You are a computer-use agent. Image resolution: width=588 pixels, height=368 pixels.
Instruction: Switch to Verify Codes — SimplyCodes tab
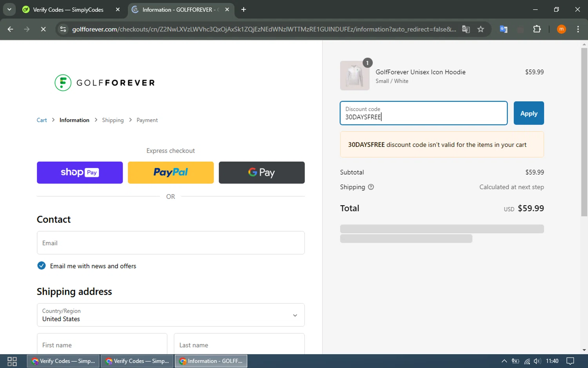pos(68,9)
